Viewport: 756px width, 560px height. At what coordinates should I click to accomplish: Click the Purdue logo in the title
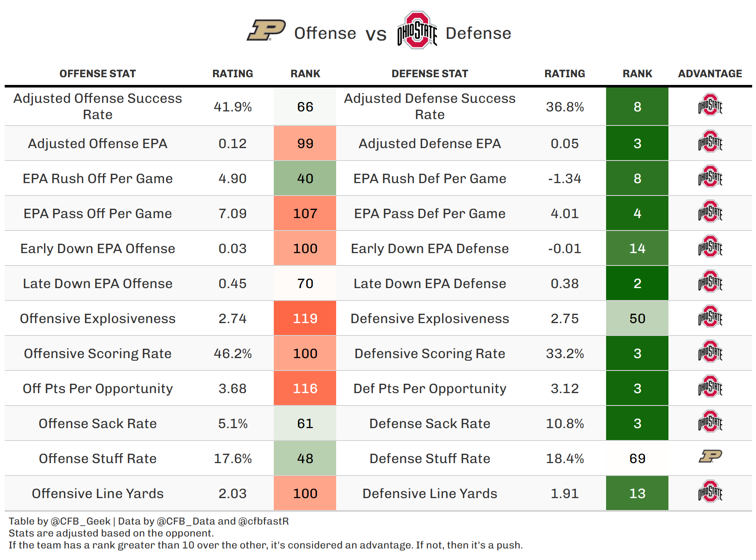pyautogui.click(x=266, y=30)
